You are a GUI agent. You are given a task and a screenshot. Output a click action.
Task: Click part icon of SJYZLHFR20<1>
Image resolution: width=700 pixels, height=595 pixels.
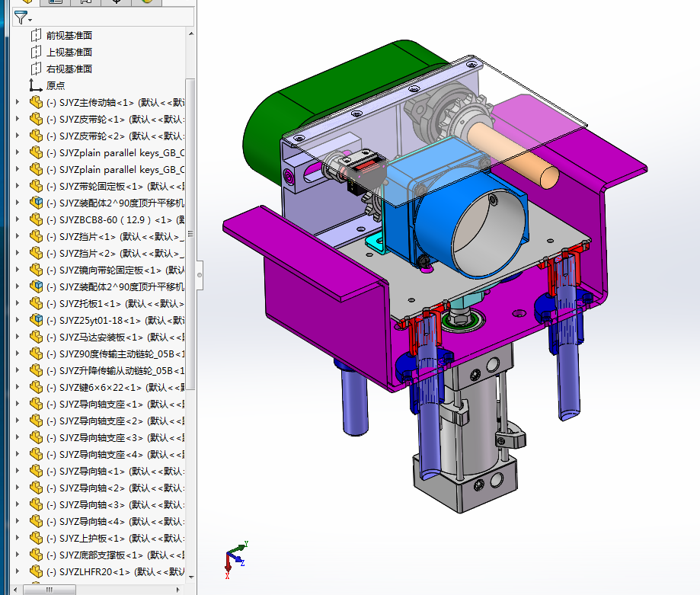[36, 572]
